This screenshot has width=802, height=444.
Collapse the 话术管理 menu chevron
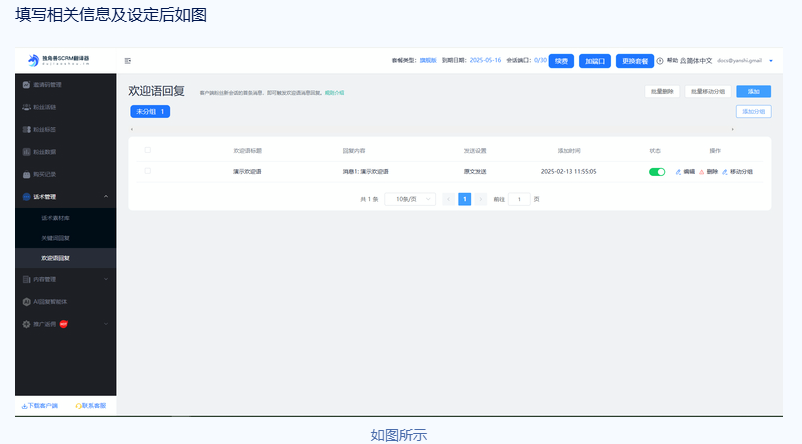(x=106, y=196)
